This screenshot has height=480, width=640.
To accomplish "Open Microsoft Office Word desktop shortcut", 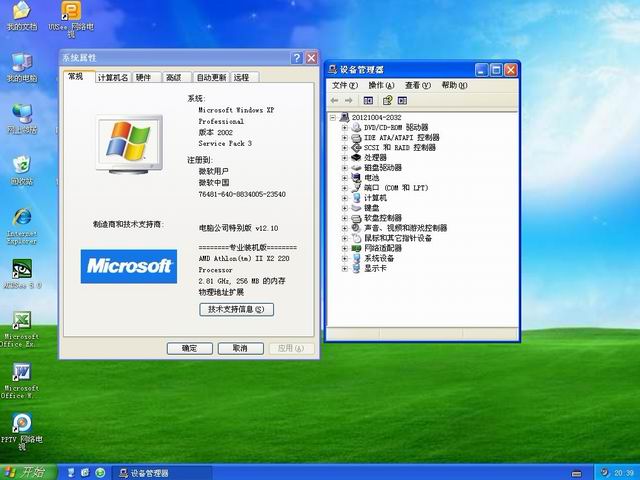I will click(21, 373).
